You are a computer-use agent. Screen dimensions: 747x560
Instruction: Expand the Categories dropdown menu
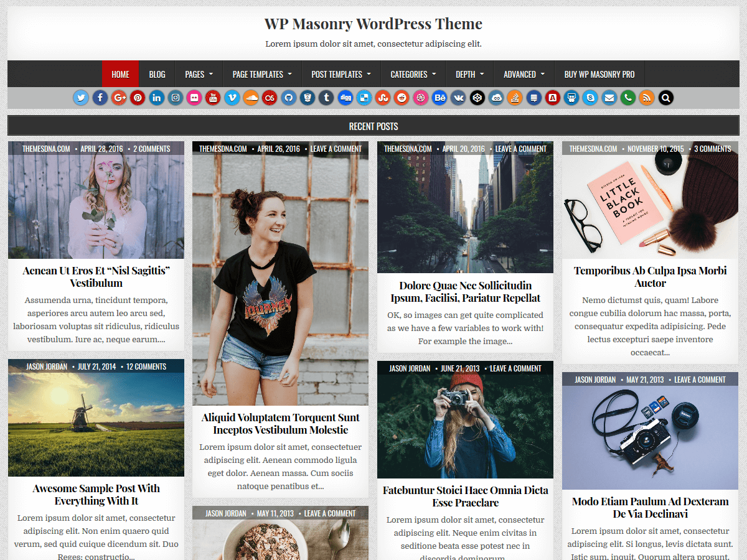click(x=413, y=74)
